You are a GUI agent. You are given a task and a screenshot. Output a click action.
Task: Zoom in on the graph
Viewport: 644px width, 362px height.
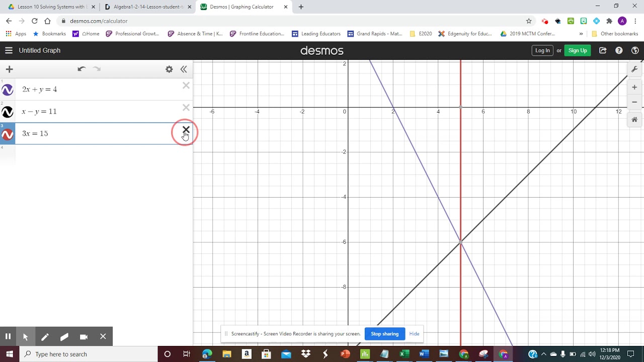(634, 87)
